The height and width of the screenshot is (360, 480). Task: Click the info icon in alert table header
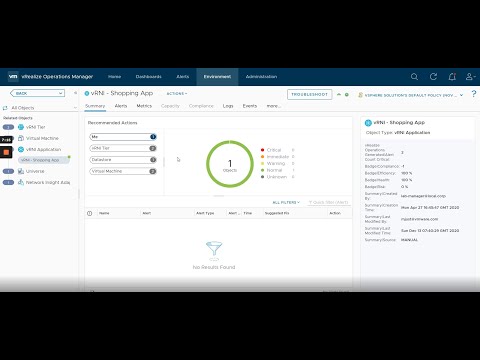[x=90, y=213]
